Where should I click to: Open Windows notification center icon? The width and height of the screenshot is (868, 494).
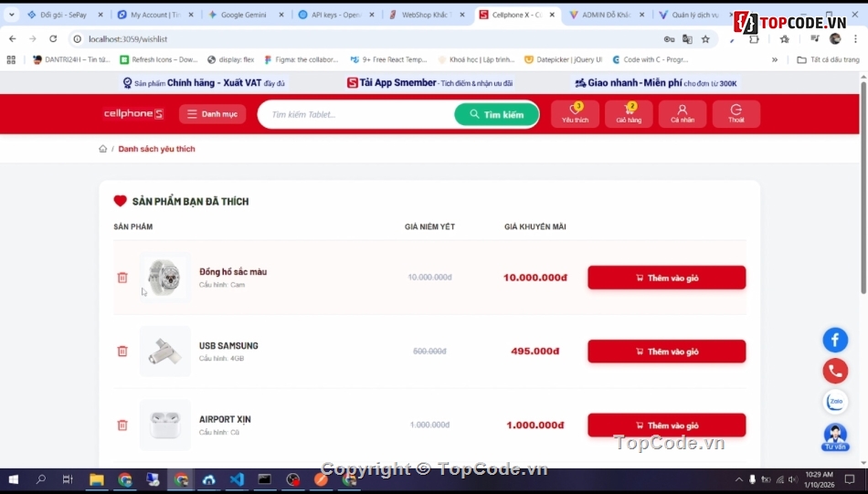[x=850, y=479]
